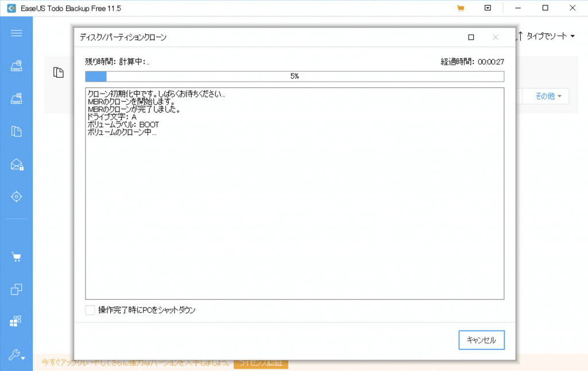
Task: Select the Smart Backup target icon
Action: pos(16,197)
